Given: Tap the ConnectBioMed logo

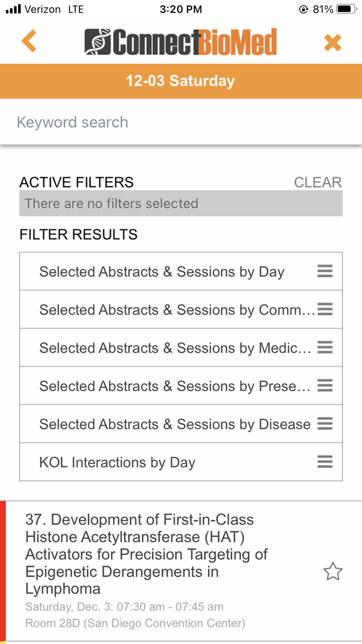Looking at the screenshot, I should [181, 42].
